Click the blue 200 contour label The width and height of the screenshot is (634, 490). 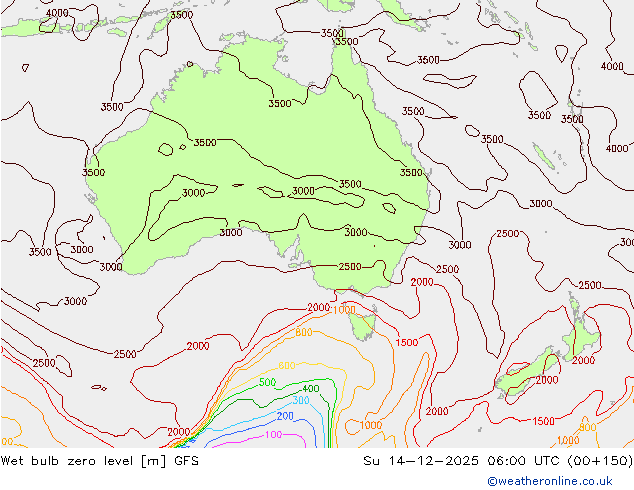tap(285, 416)
